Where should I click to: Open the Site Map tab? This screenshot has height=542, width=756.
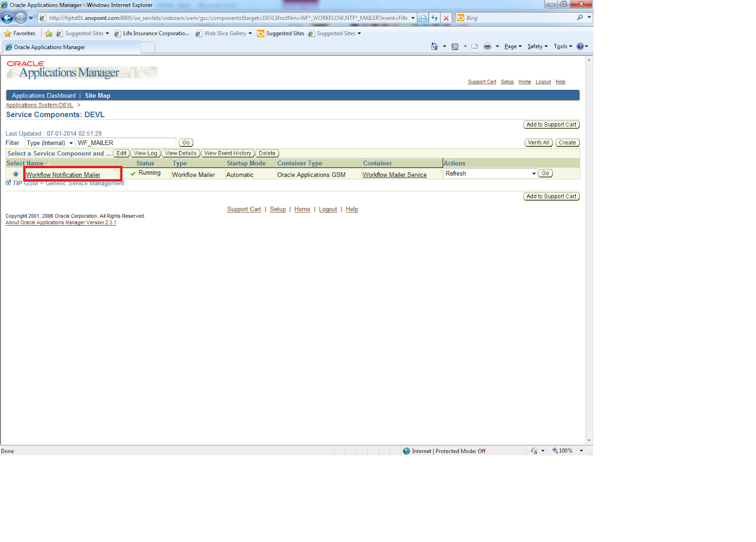point(97,96)
